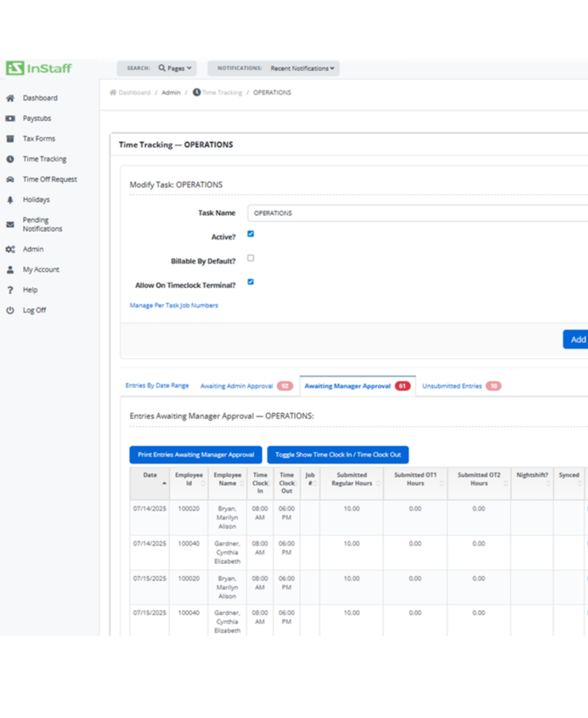Open Dashboard in sidebar menu

41,98
